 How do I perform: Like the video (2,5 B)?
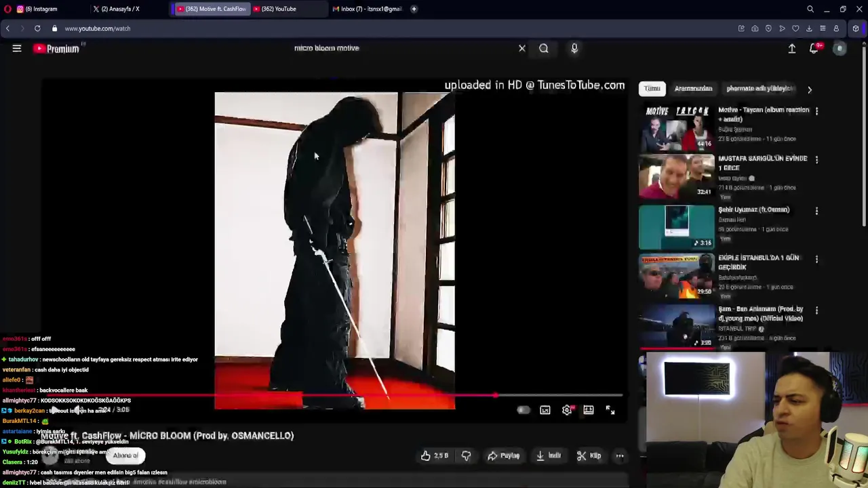[434, 456]
